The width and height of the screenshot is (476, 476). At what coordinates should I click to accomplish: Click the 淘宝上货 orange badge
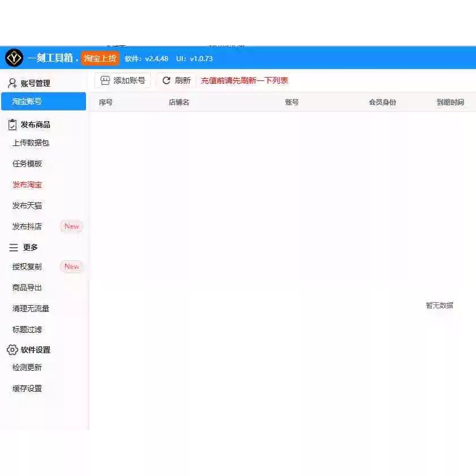tap(100, 58)
